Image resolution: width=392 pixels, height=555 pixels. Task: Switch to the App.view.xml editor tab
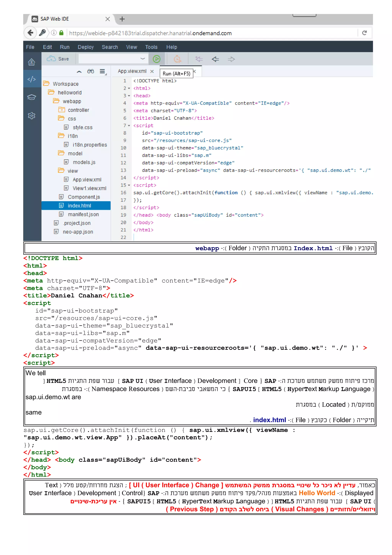click(132, 71)
